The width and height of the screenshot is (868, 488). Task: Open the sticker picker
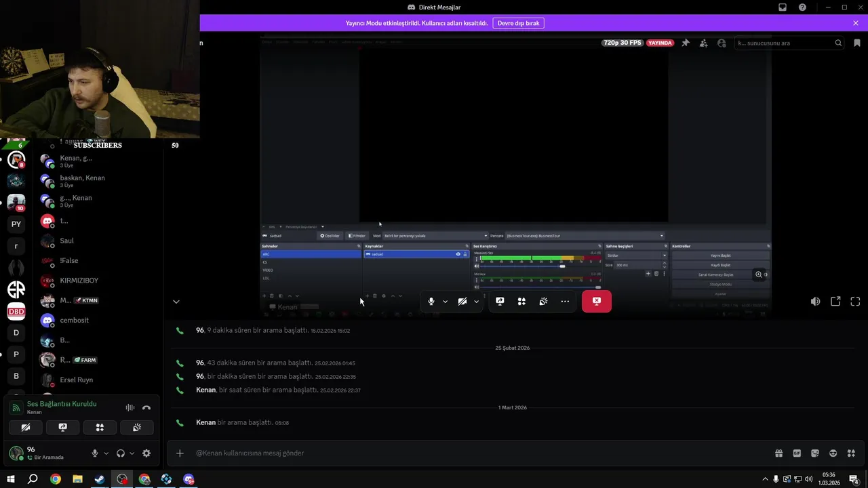pyautogui.click(x=815, y=453)
